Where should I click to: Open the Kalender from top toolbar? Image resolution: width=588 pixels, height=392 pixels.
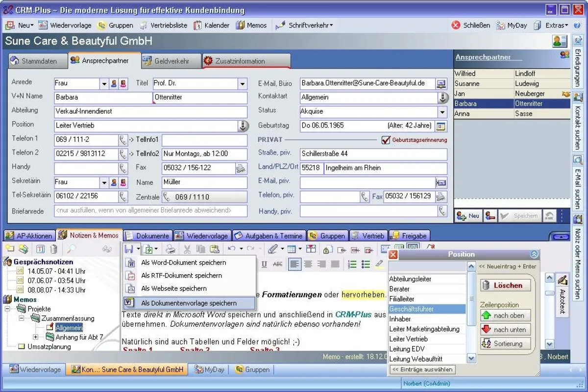tap(211, 25)
